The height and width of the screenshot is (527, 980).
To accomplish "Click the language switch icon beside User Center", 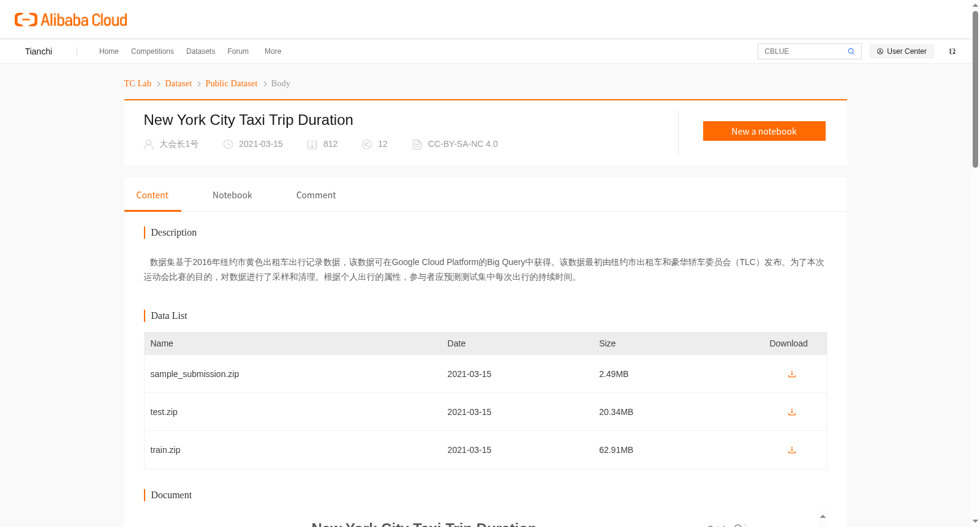I will click(x=952, y=51).
